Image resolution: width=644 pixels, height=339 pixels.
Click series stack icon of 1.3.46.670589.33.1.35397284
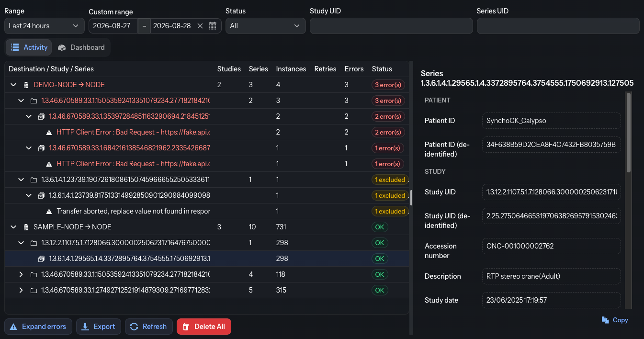coord(41,116)
